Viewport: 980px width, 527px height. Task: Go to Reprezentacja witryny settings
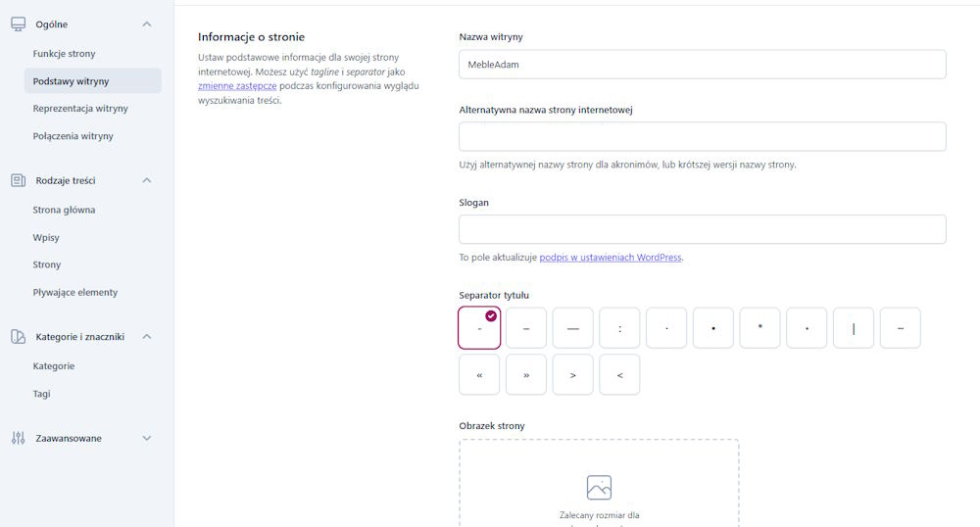(x=80, y=109)
